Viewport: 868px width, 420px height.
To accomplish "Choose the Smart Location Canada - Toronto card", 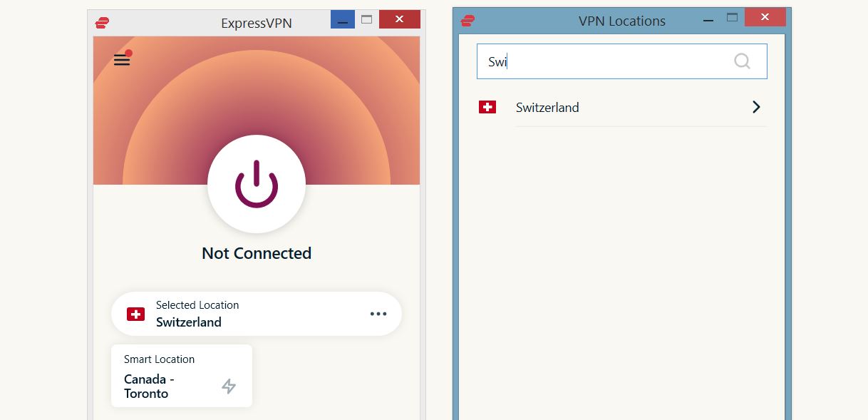I will [x=182, y=376].
